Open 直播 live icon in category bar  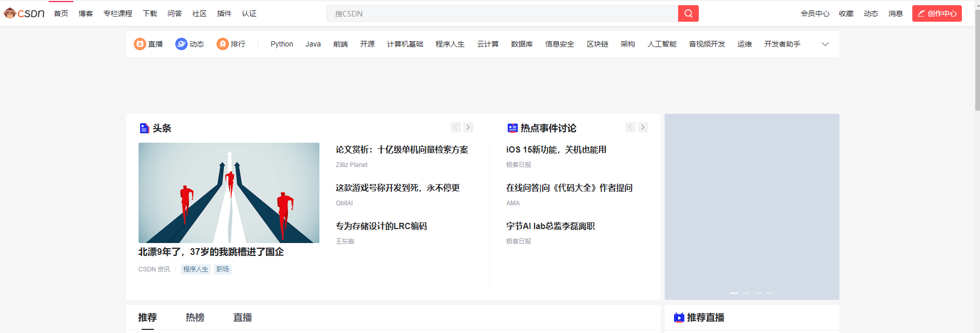pyautogui.click(x=140, y=44)
